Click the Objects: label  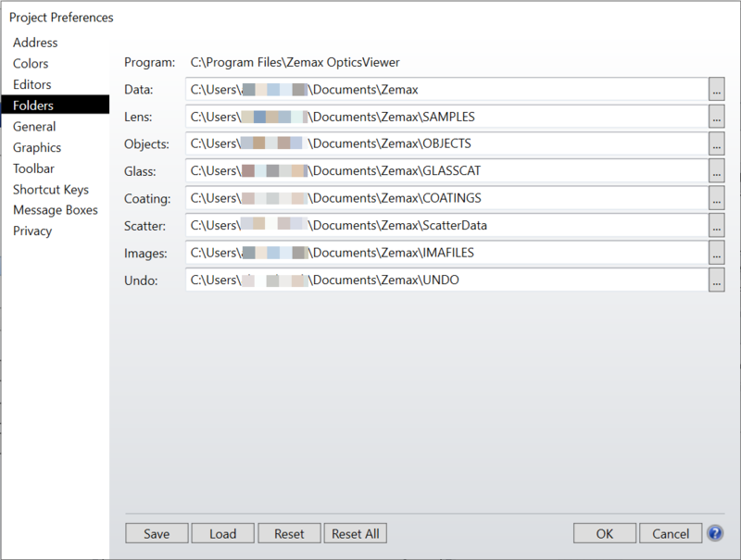[x=146, y=144]
